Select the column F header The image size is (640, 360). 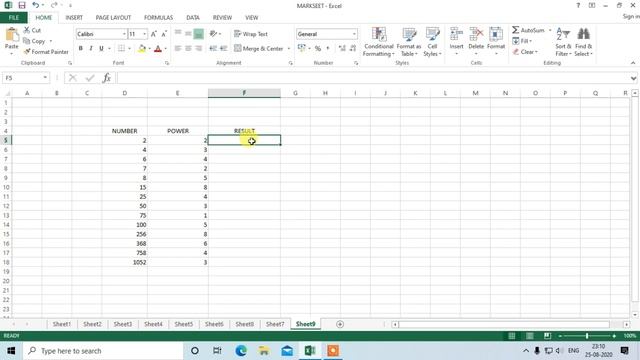tap(244, 93)
